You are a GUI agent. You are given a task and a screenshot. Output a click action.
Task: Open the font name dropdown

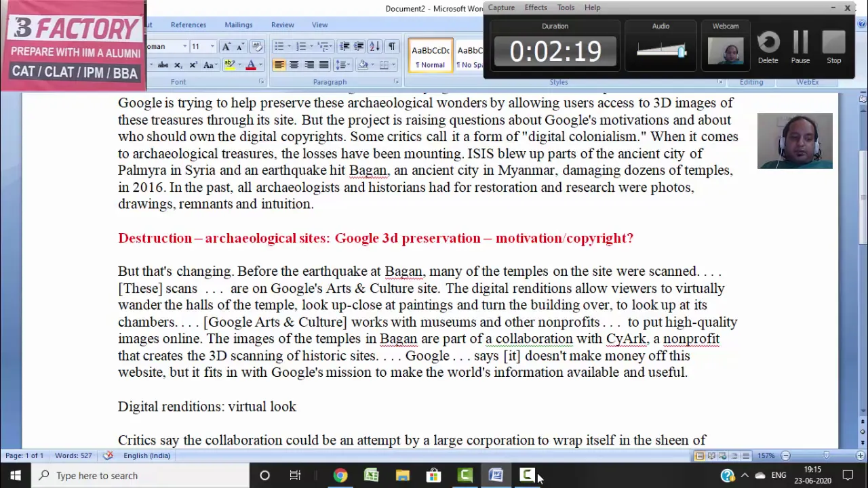[x=184, y=46]
